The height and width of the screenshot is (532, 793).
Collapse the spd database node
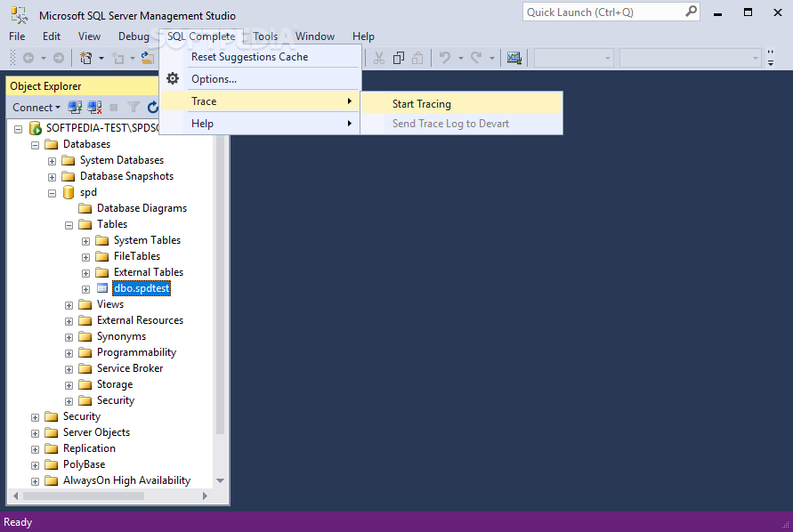click(52, 193)
